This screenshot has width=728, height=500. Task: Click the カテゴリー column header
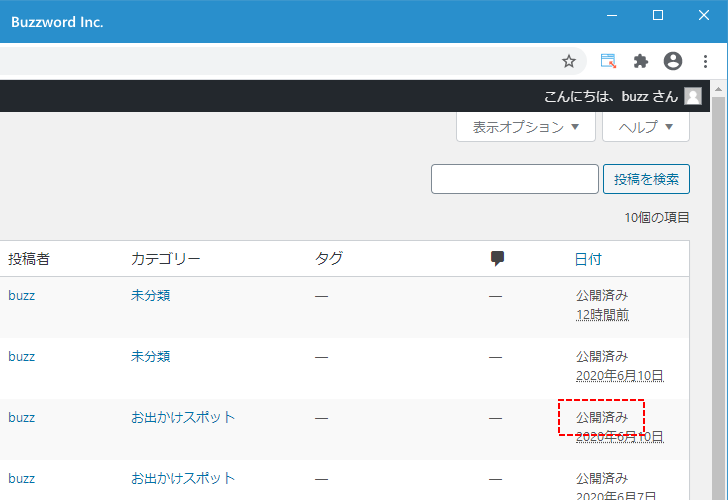166,259
